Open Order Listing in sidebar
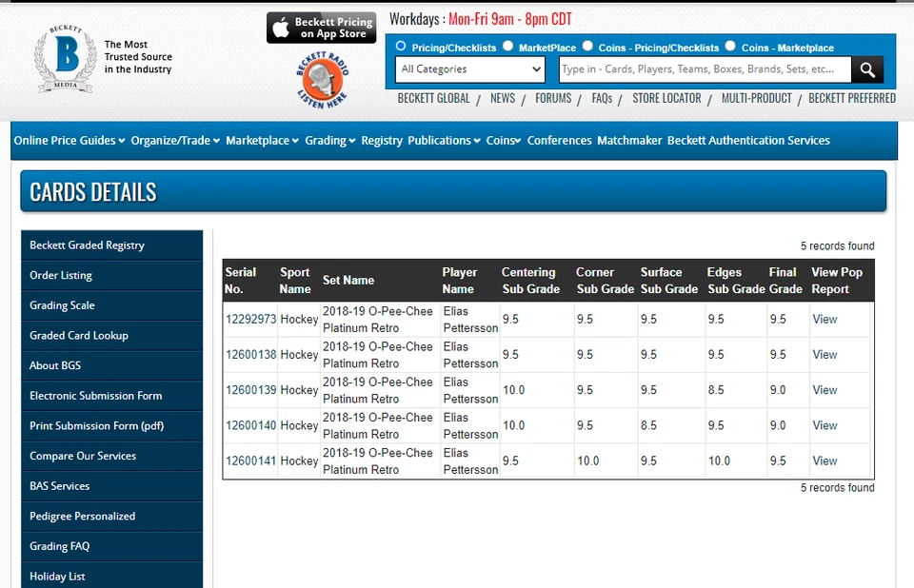Viewport: 914px width, 588px height. tap(112, 276)
